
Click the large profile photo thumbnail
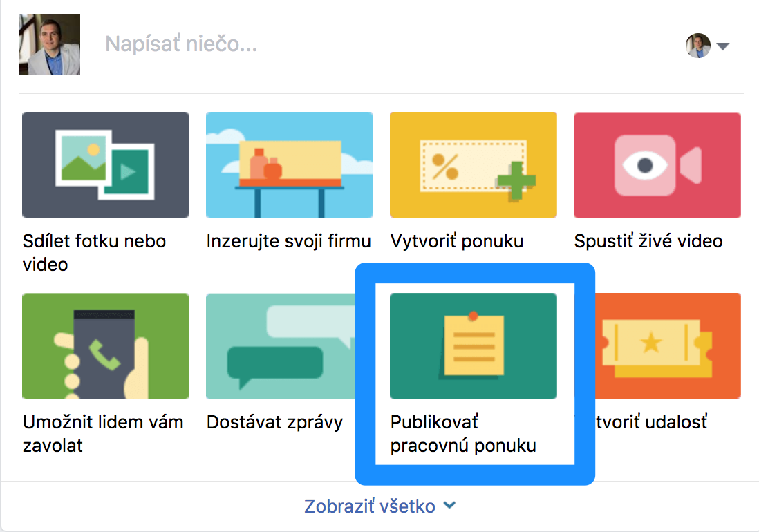50,44
